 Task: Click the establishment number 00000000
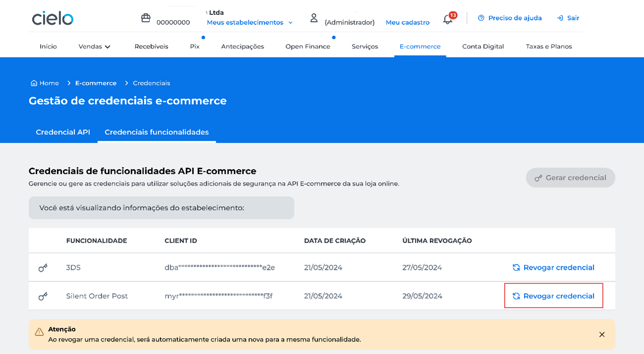tap(173, 22)
